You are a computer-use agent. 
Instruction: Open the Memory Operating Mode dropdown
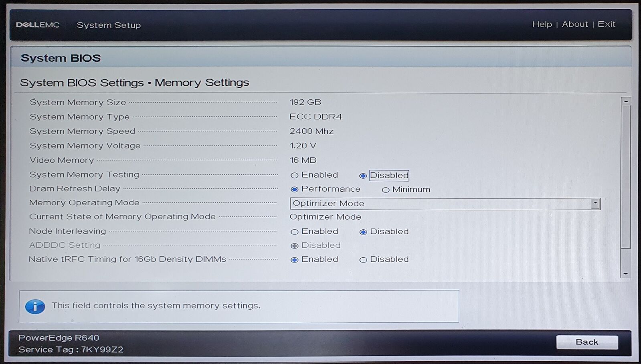(x=441, y=204)
